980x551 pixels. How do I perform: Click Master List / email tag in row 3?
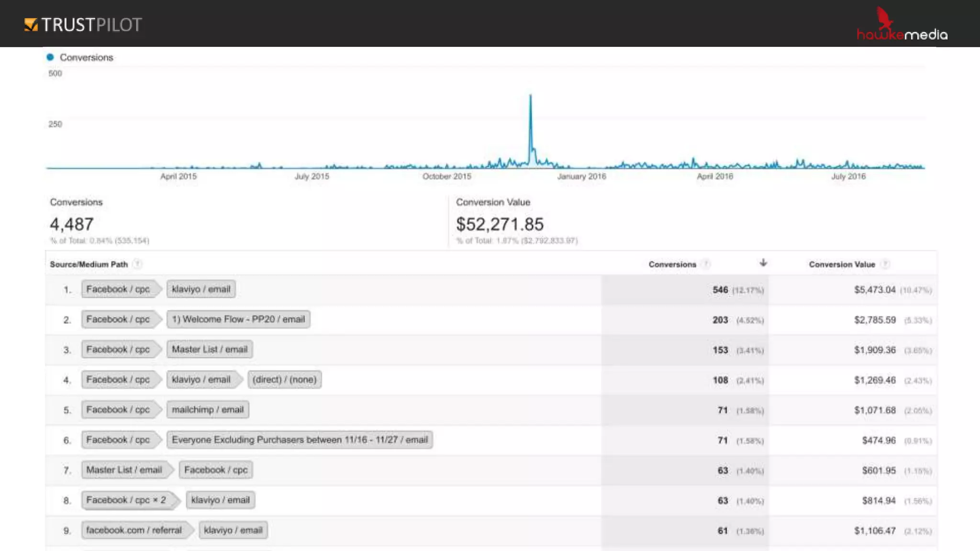point(210,350)
